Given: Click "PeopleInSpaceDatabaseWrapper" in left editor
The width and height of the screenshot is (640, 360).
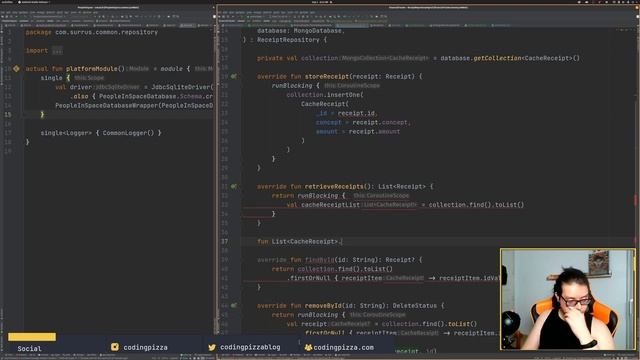Looking at the screenshot, I should coord(107,105).
